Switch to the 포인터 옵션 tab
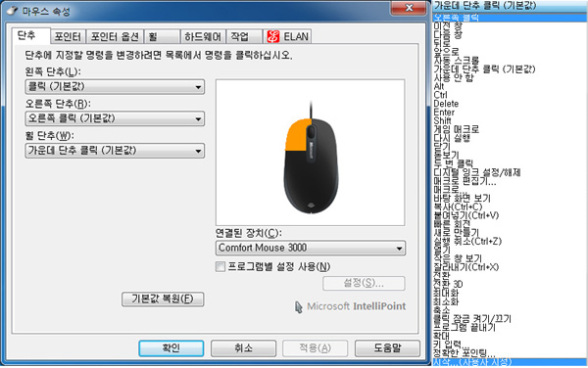588x368 pixels. coord(115,36)
